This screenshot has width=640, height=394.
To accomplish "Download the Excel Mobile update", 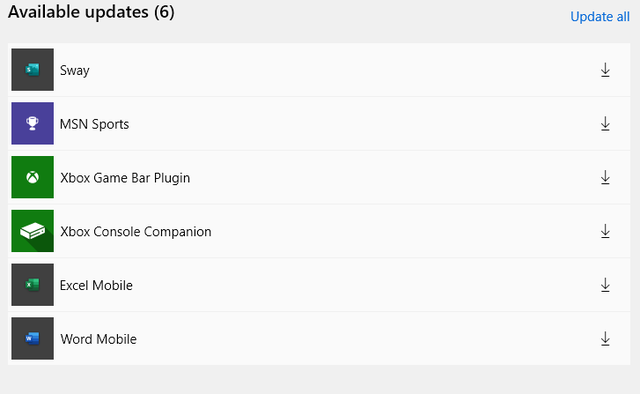I will pos(605,285).
